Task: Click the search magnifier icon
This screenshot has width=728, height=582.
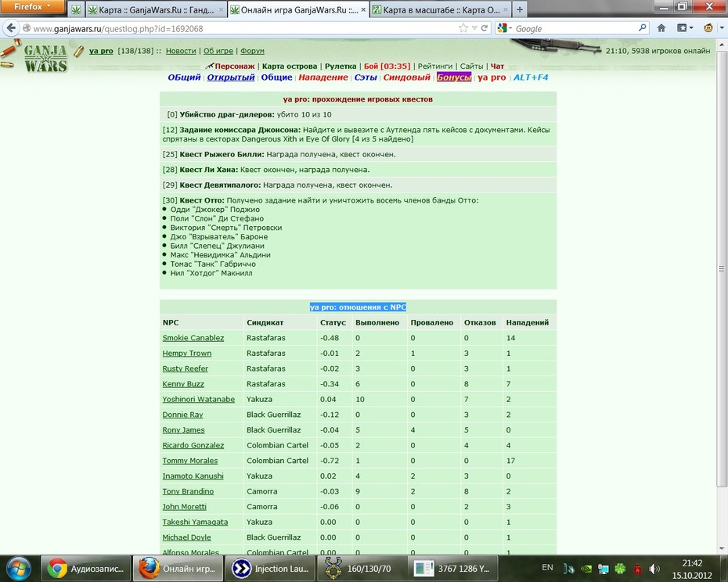Action: click(x=643, y=28)
